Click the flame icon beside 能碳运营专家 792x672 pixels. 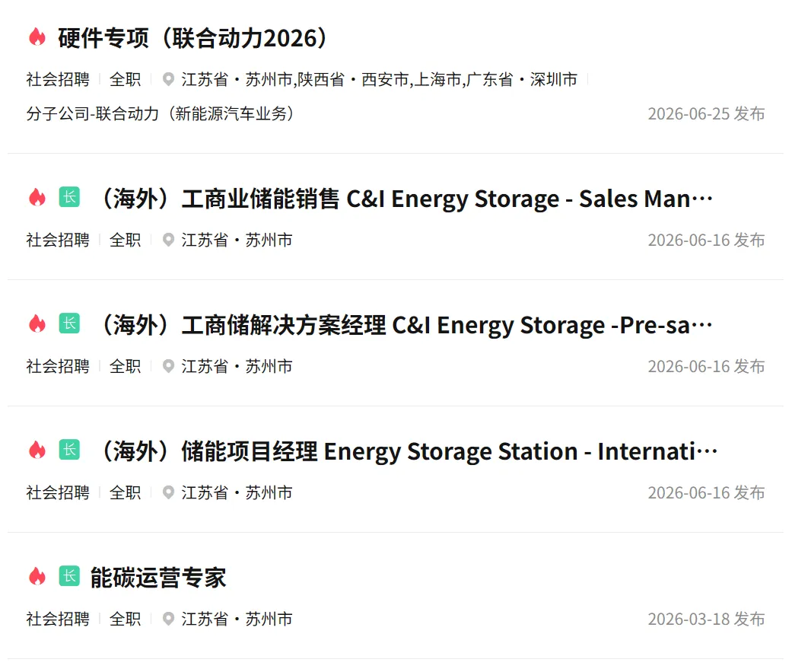(37, 577)
